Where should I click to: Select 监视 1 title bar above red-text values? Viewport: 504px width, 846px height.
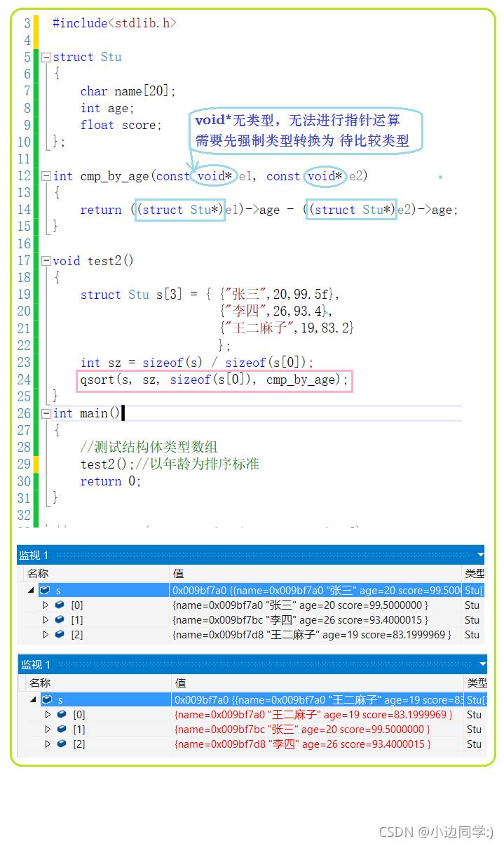252,664
